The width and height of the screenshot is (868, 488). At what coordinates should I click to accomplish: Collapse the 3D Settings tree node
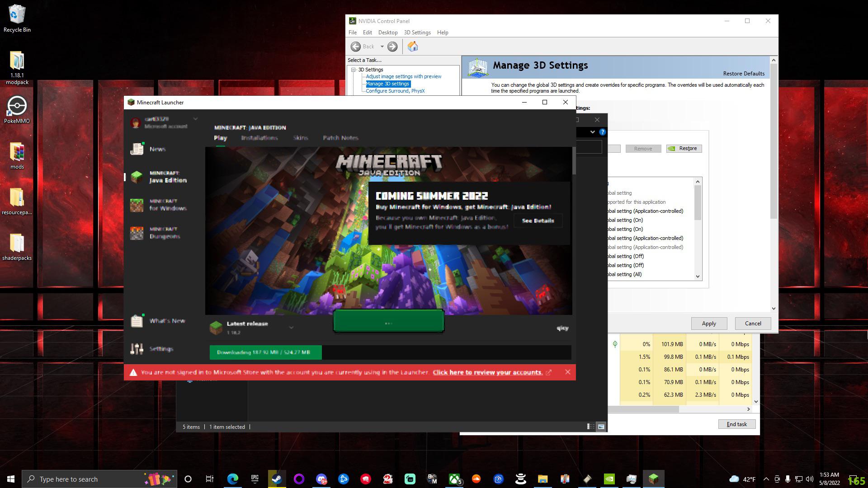pos(352,70)
